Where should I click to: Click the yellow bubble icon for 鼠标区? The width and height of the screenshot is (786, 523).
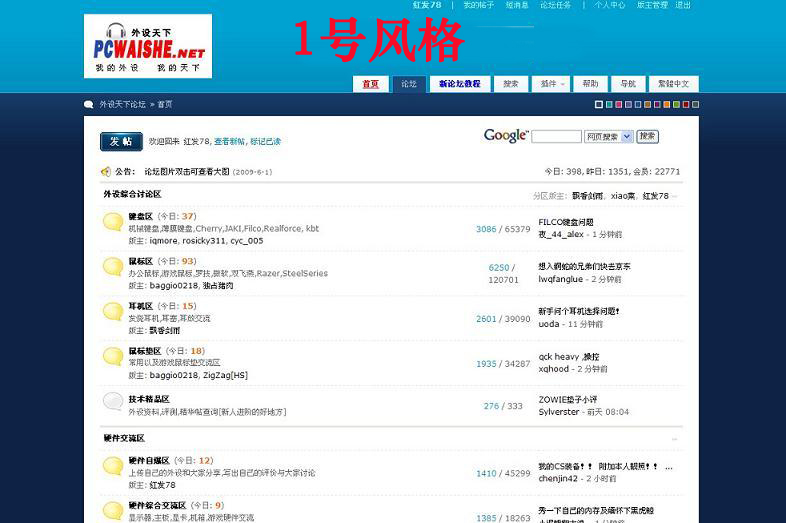click(113, 267)
